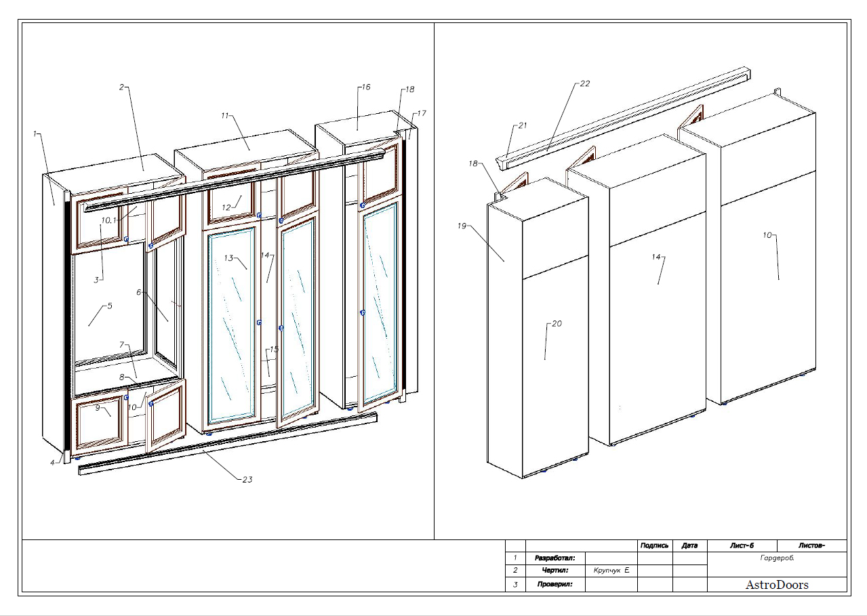Click the 'Гардероб.' drawing title
Screen dimensions: 867x616
(777, 558)
